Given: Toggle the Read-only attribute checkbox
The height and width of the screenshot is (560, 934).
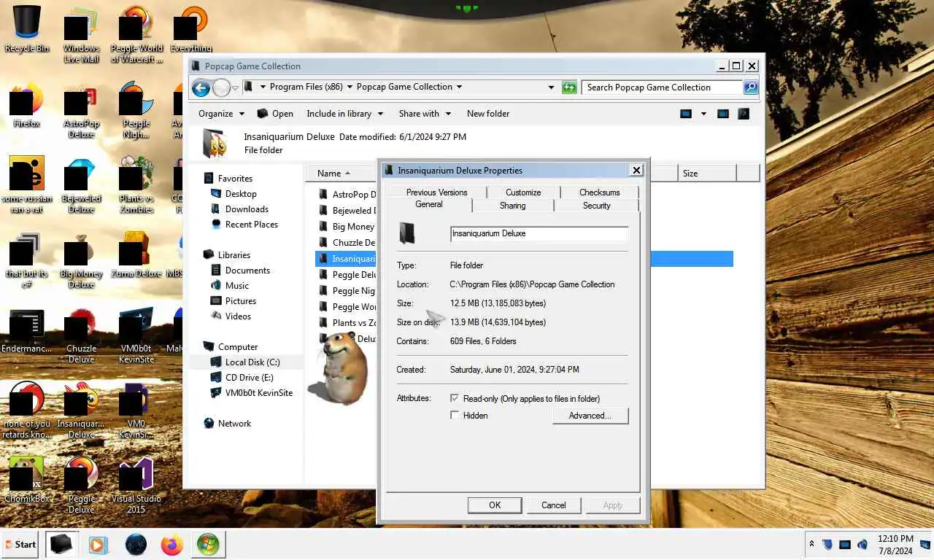Looking at the screenshot, I should [455, 399].
